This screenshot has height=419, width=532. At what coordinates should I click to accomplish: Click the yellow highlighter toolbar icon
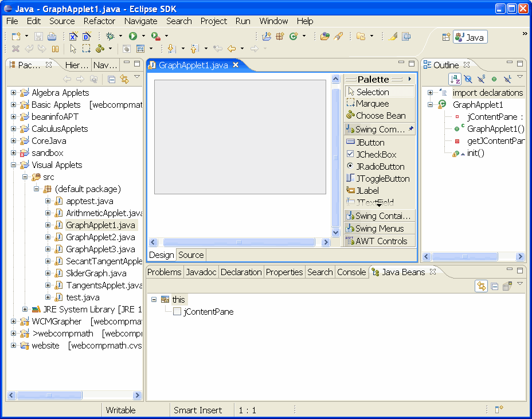click(393, 36)
